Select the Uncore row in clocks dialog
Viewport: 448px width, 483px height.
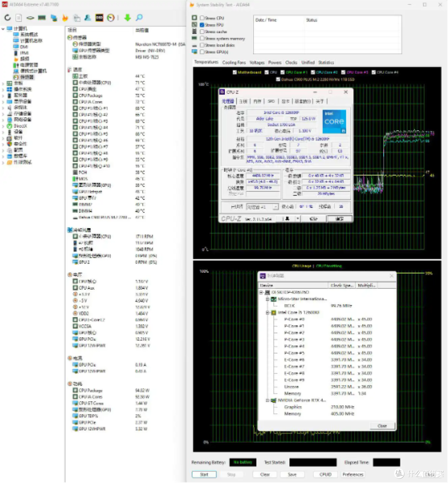click(x=327, y=387)
